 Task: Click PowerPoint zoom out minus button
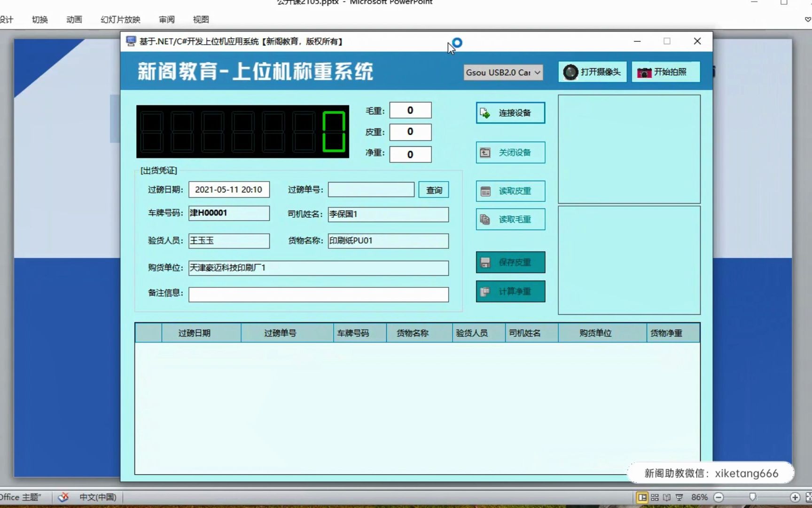(718, 497)
